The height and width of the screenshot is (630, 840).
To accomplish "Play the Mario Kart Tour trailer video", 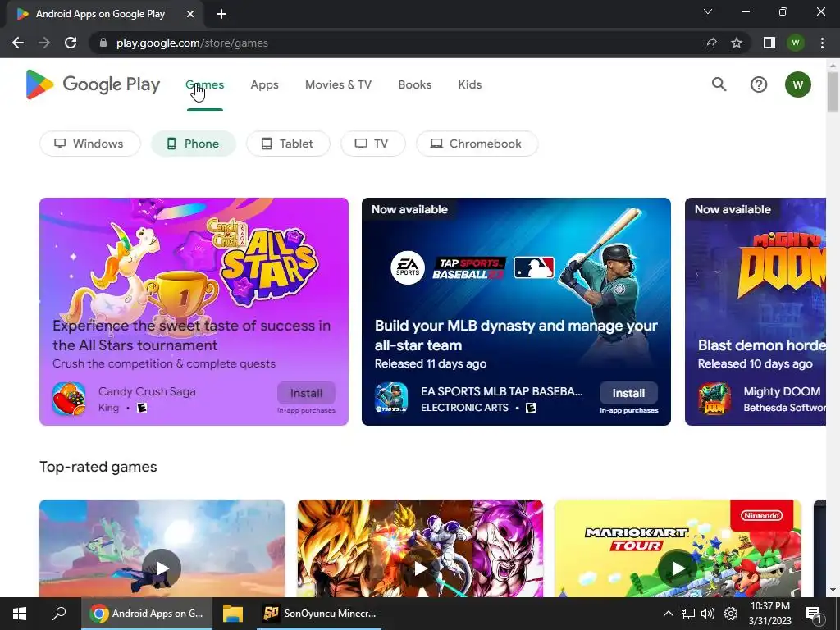I will pyautogui.click(x=677, y=568).
